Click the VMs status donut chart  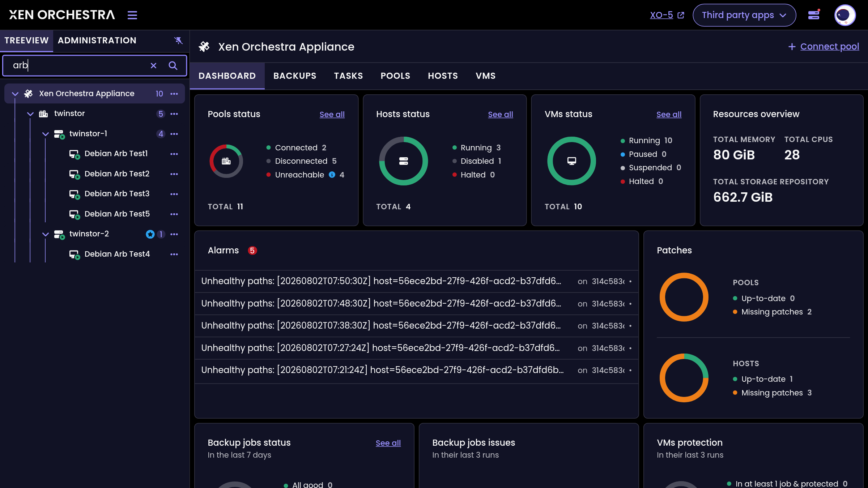pos(572,161)
